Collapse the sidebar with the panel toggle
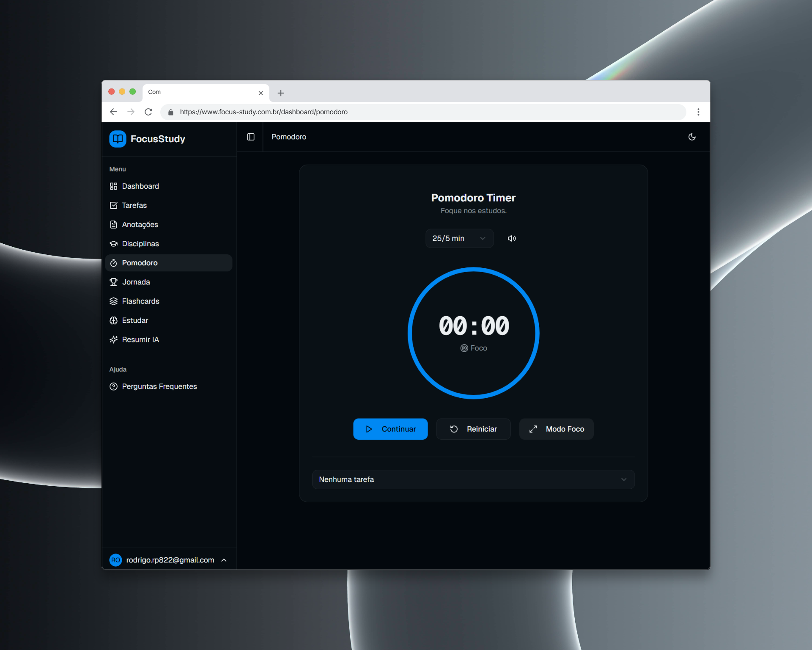Screen dimensions: 812x650 tap(250, 137)
